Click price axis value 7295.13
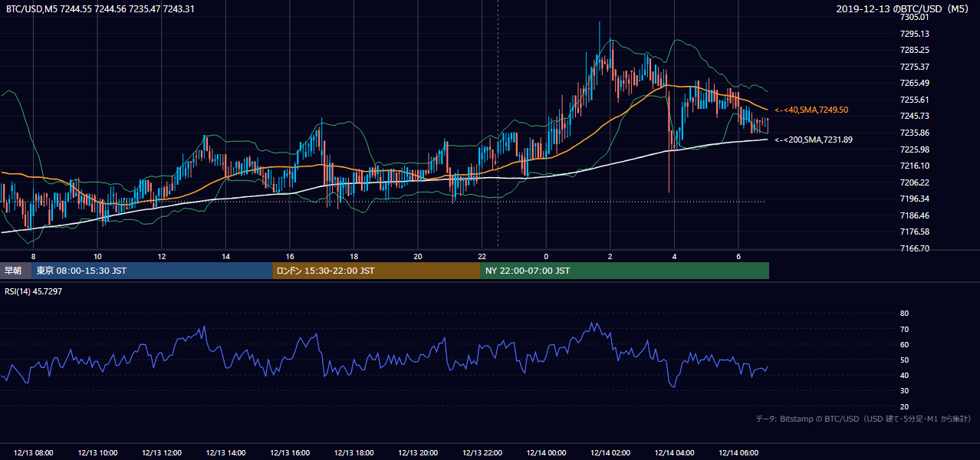The height and width of the screenshot is (460, 980). point(914,33)
